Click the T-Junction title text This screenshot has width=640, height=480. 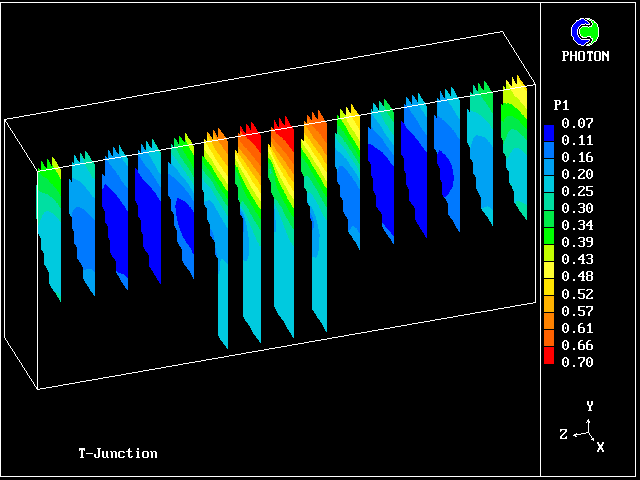click(x=118, y=453)
